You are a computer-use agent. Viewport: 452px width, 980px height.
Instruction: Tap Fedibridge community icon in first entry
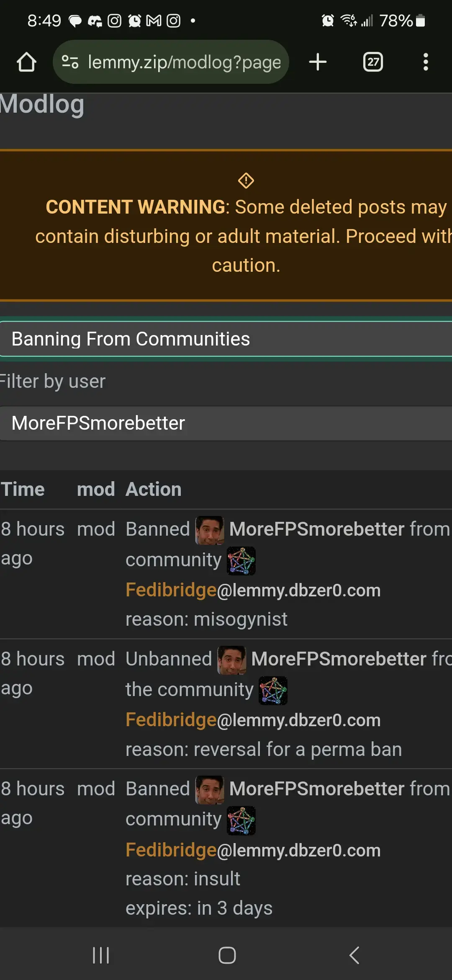(x=241, y=561)
